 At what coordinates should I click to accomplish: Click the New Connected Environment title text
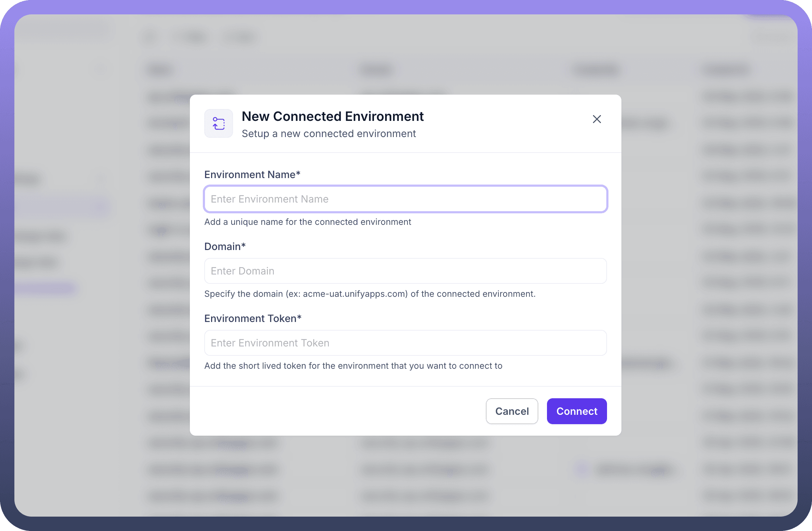333,116
